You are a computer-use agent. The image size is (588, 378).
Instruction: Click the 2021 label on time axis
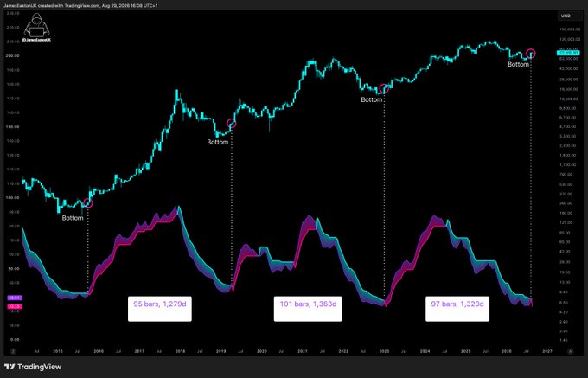[303, 351]
